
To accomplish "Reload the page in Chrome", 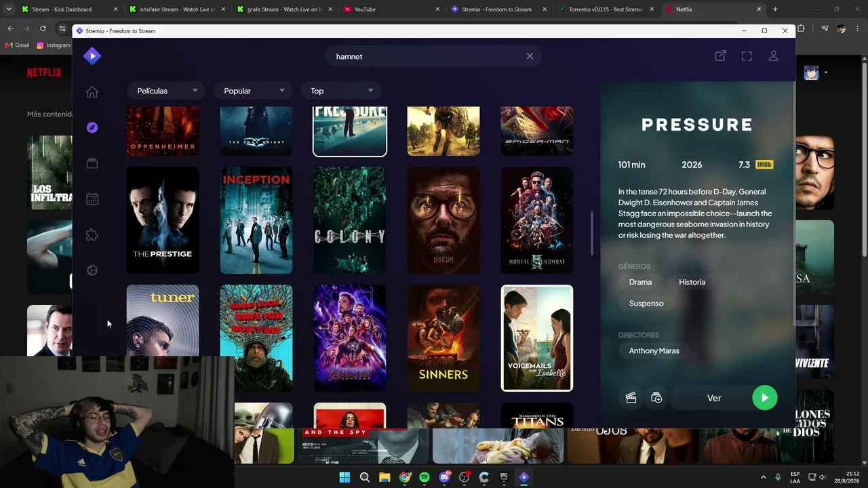I will (43, 28).
